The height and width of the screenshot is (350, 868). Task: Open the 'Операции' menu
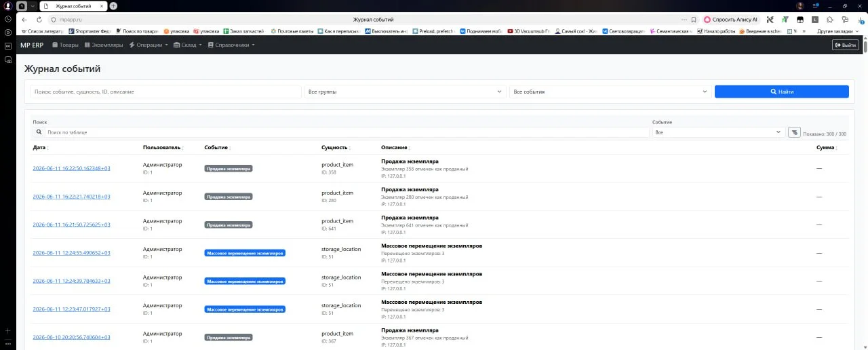point(149,45)
